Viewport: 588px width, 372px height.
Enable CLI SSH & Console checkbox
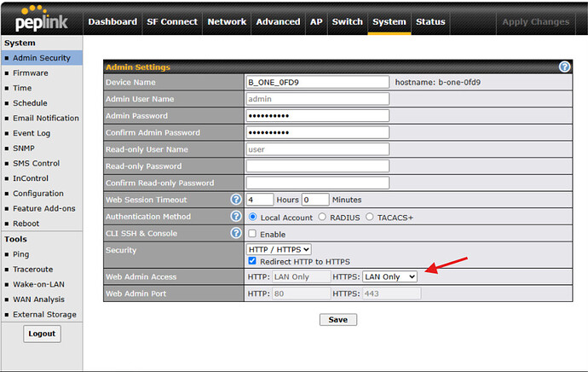252,234
